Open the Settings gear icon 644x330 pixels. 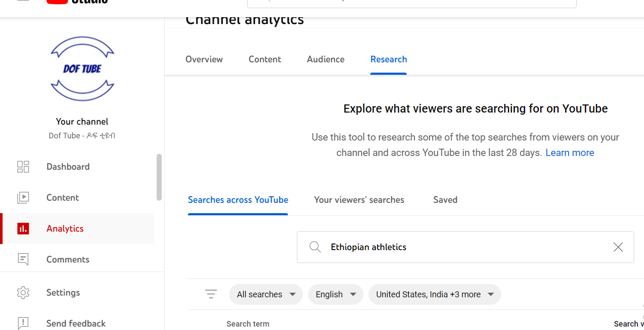(23, 293)
